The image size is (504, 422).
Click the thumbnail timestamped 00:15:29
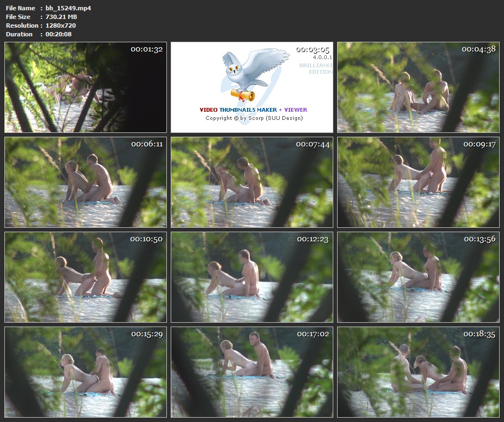(x=86, y=372)
